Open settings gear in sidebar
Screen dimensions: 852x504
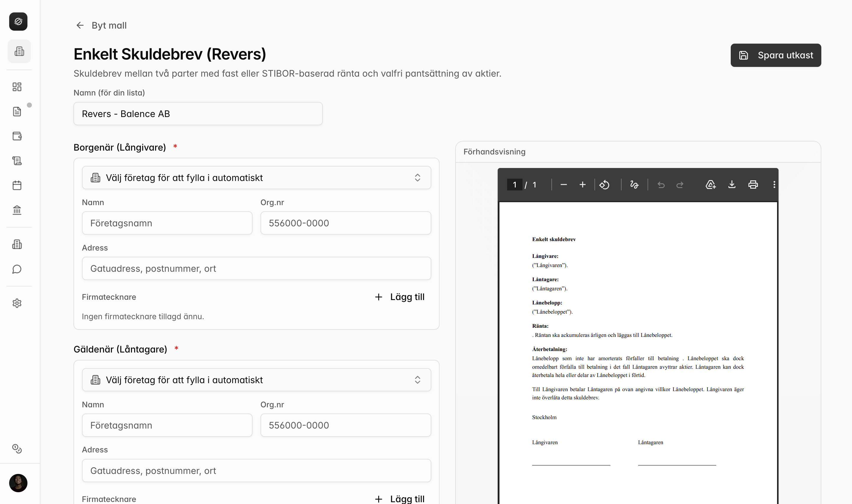click(x=17, y=303)
